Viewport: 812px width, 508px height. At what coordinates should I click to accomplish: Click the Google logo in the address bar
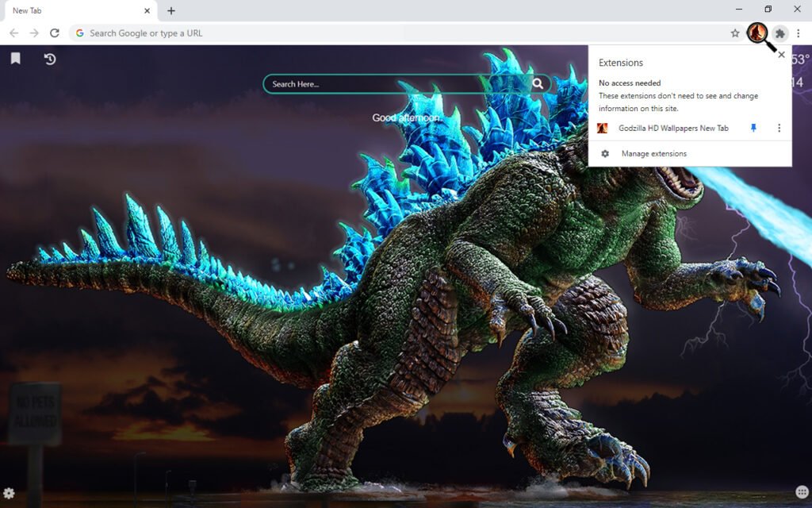(x=79, y=33)
